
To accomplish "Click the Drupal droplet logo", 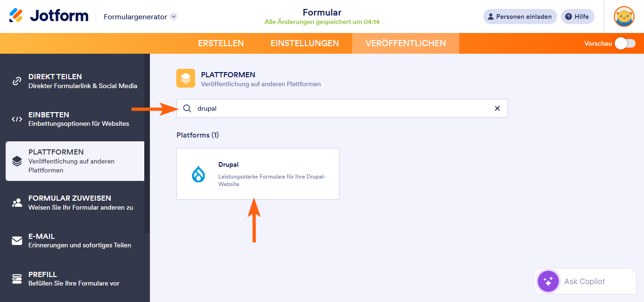I will tap(198, 173).
